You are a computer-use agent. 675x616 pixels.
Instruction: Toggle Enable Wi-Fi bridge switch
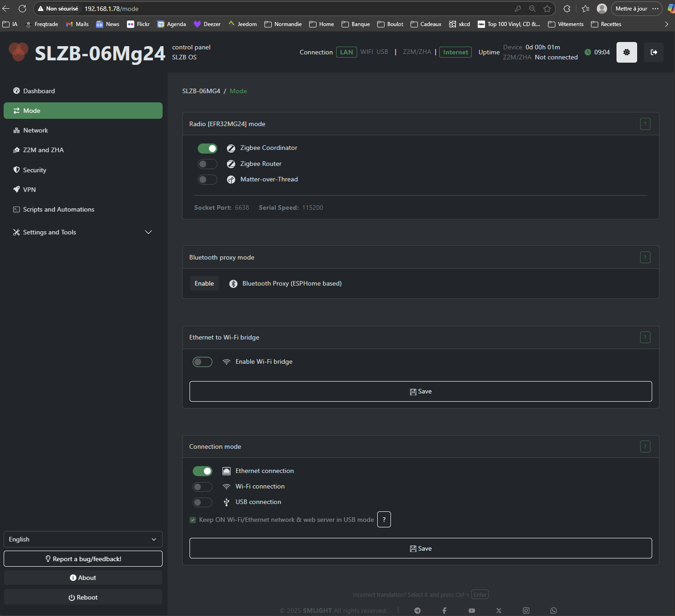202,362
